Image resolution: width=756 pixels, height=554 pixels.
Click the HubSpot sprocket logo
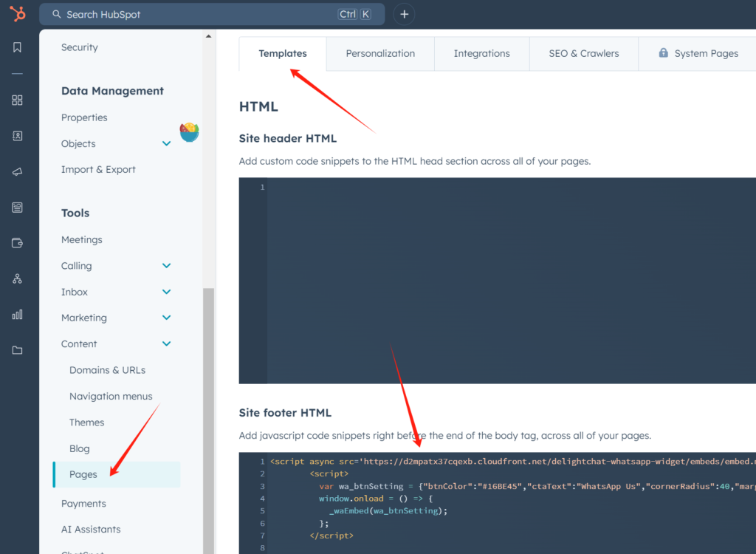coord(17,14)
